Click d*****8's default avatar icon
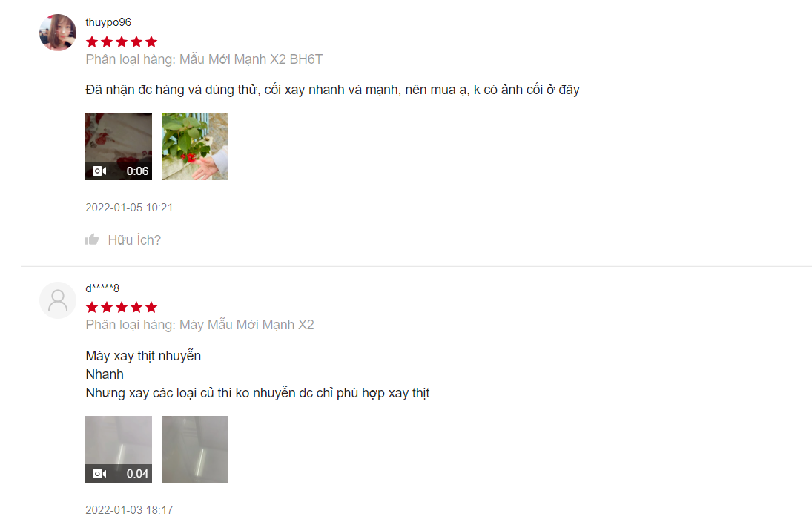Viewport: 812px width, 522px height. click(58, 300)
